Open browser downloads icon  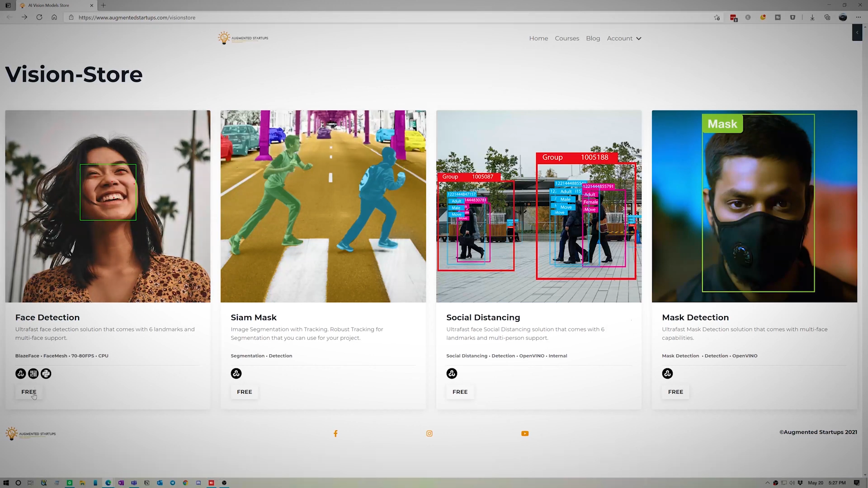tap(812, 18)
